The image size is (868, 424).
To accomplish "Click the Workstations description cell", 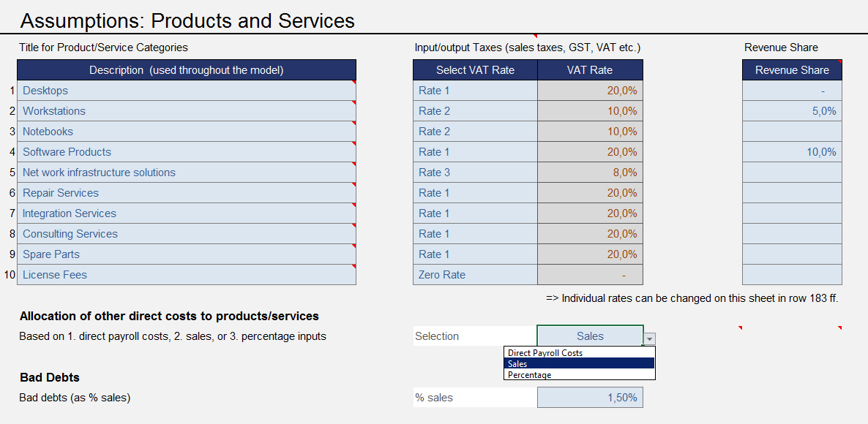I will point(186,111).
